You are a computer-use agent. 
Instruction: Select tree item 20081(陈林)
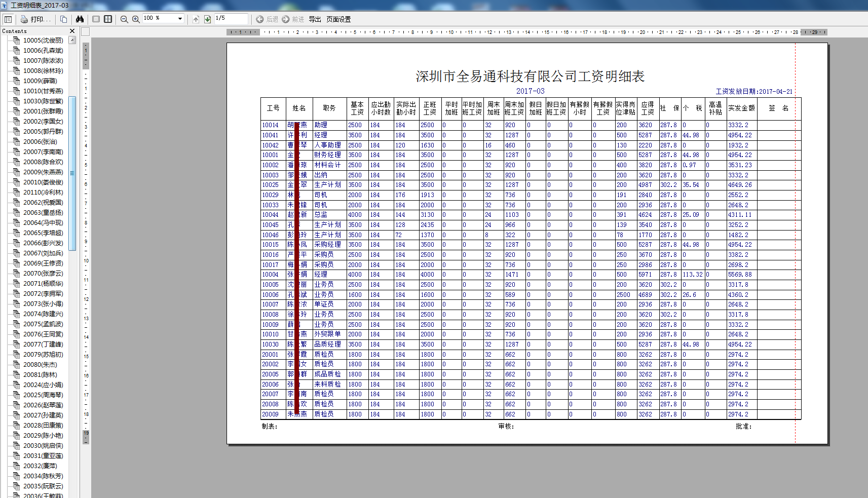pos(40,375)
